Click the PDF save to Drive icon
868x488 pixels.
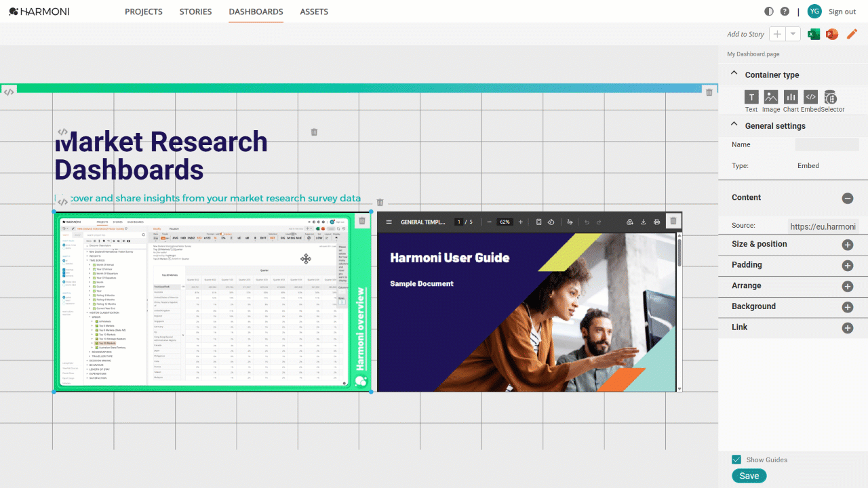629,222
